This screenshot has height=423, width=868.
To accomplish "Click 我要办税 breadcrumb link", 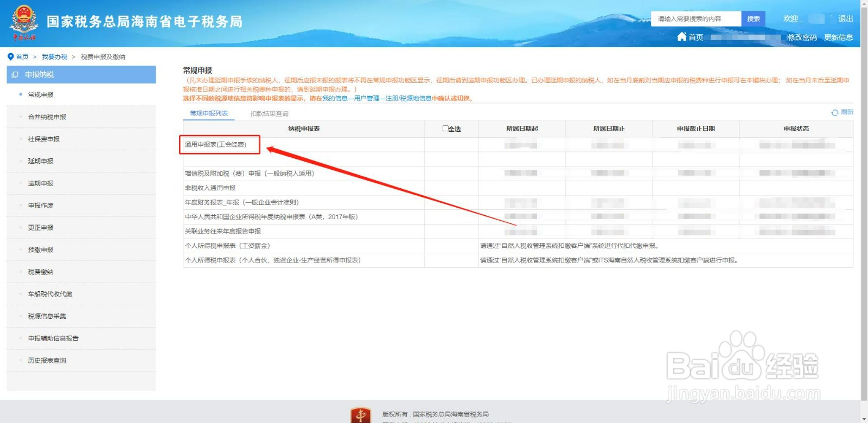I will [55, 57].
